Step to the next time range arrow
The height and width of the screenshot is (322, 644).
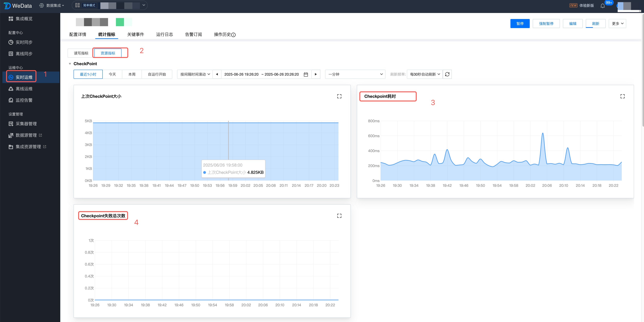pos(316,74)
